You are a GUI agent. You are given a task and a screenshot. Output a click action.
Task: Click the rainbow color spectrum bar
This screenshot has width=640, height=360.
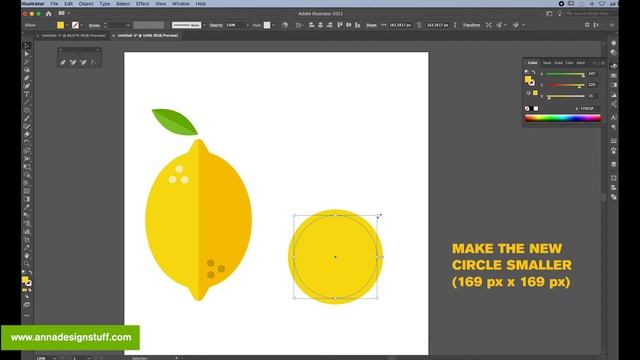pos(562,118)
